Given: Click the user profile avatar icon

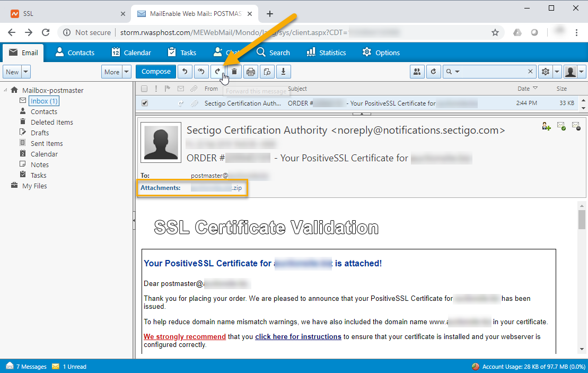Looking at the screenshot, I should [571, 72].
